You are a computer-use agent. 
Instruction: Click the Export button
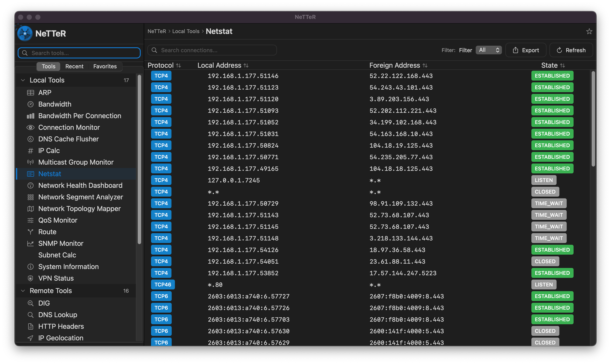point(526,50)
